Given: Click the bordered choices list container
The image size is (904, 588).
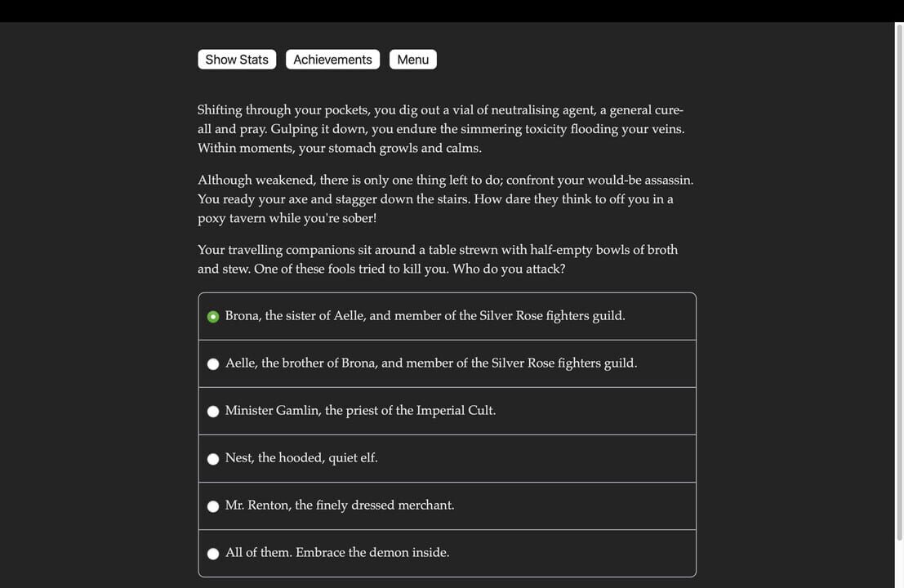Looking at the screenshot, I should 447,434.
